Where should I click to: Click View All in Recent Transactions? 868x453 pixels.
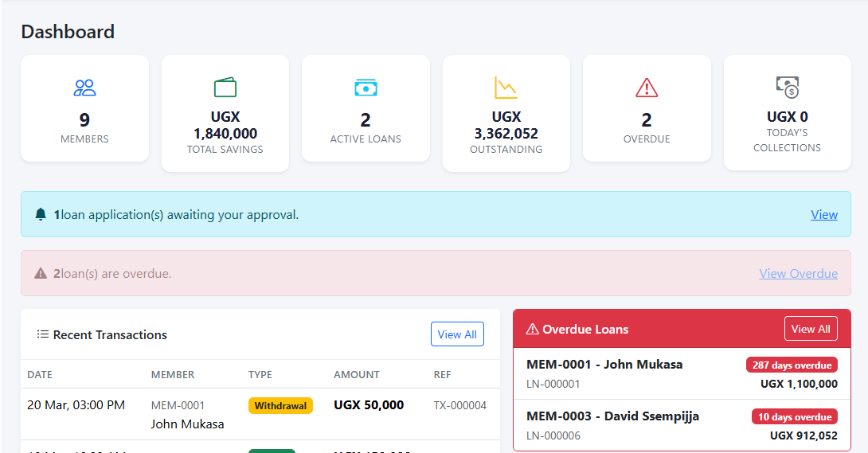click(457, 334)
